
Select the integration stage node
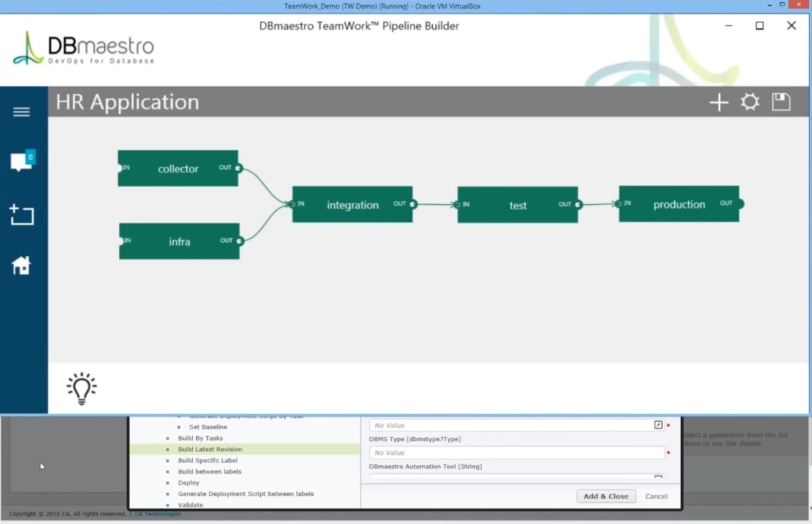pyautogui.click(x=352, y=205)
